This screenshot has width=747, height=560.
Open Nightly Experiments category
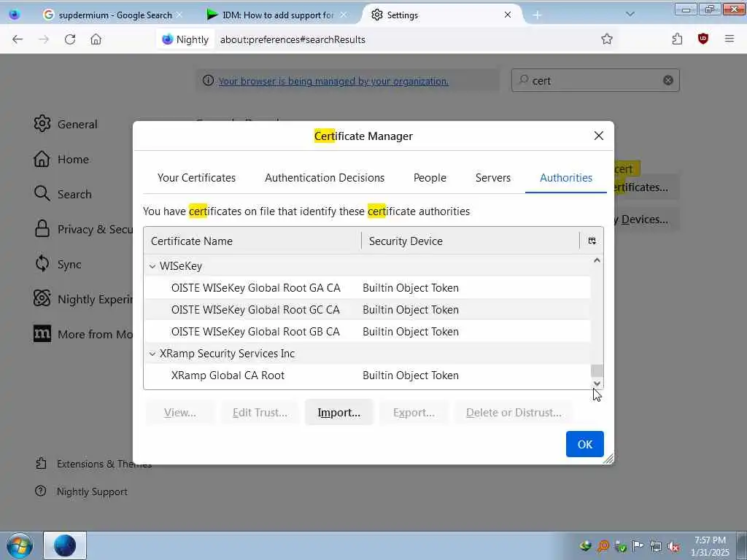(83, 299)
